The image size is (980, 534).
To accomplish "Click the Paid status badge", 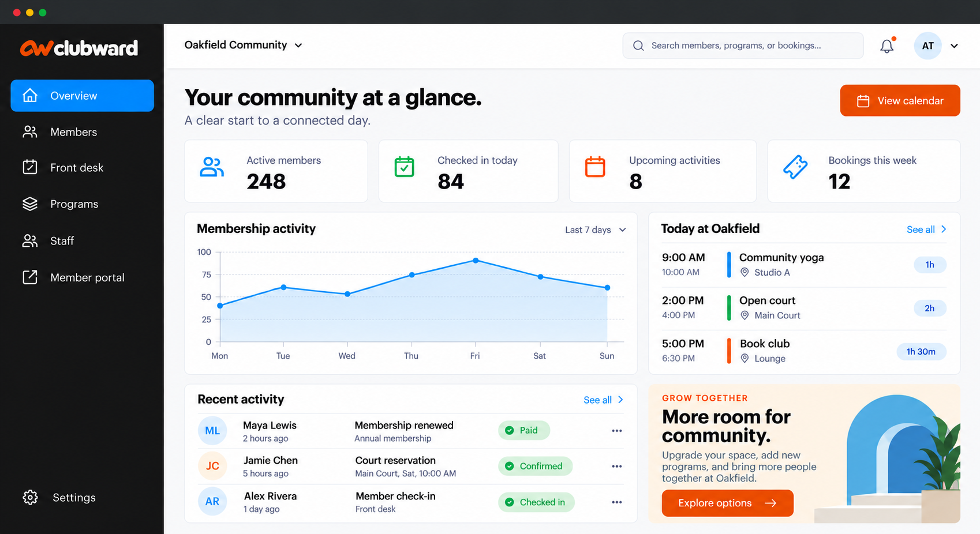I will click(523, 431).
